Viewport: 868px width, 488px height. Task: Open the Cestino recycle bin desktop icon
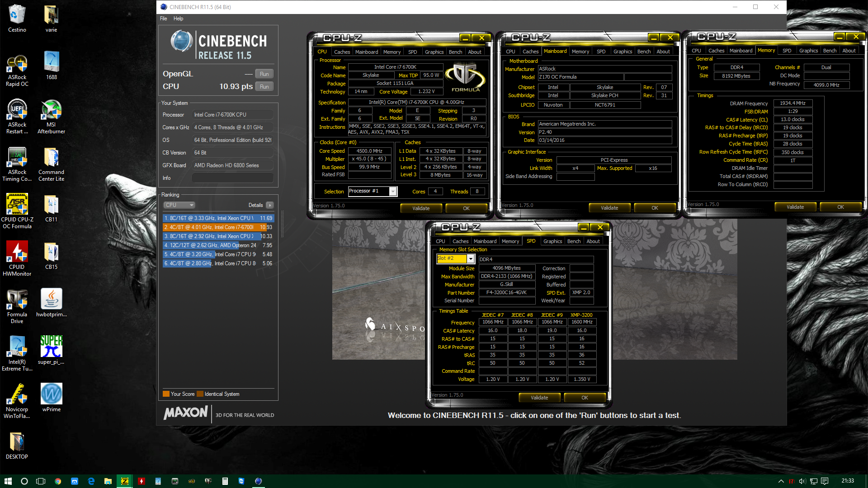[x=17, y=18]
